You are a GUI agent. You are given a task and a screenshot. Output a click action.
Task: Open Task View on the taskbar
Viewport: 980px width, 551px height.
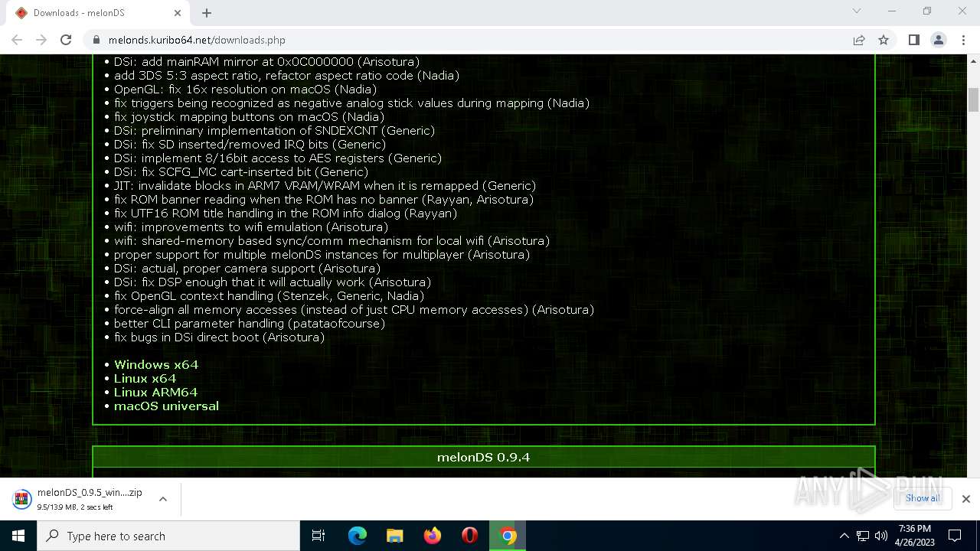[x=318, y=536]
